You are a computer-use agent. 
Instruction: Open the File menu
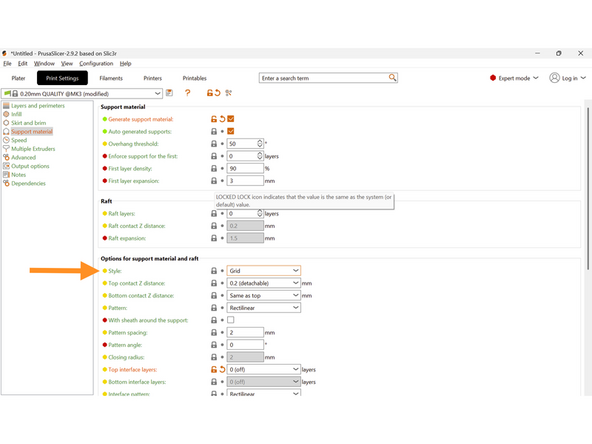pos(7,63)
